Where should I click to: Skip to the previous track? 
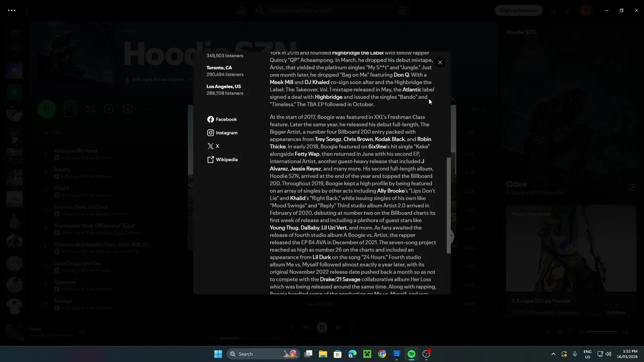point(305,327)
